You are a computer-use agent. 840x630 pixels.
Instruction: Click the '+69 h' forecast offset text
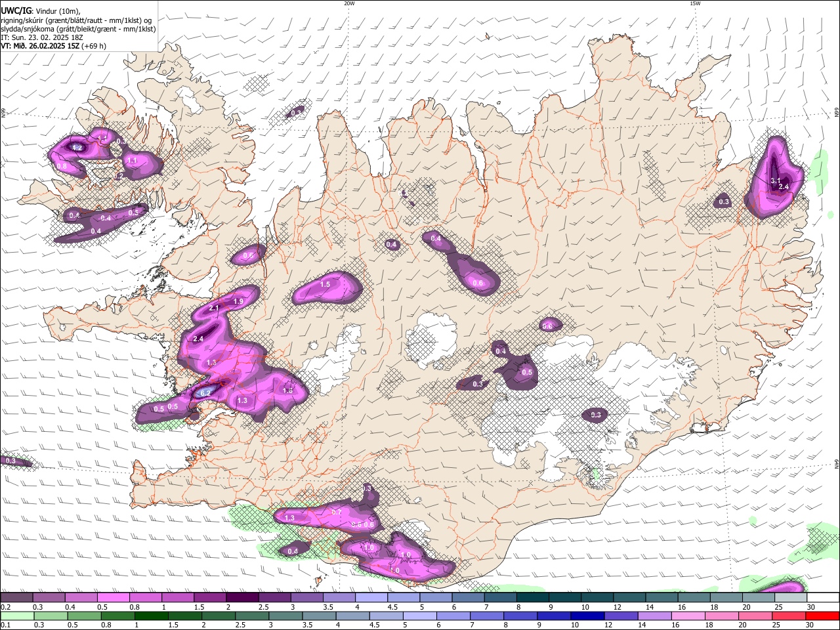(94, 46)
